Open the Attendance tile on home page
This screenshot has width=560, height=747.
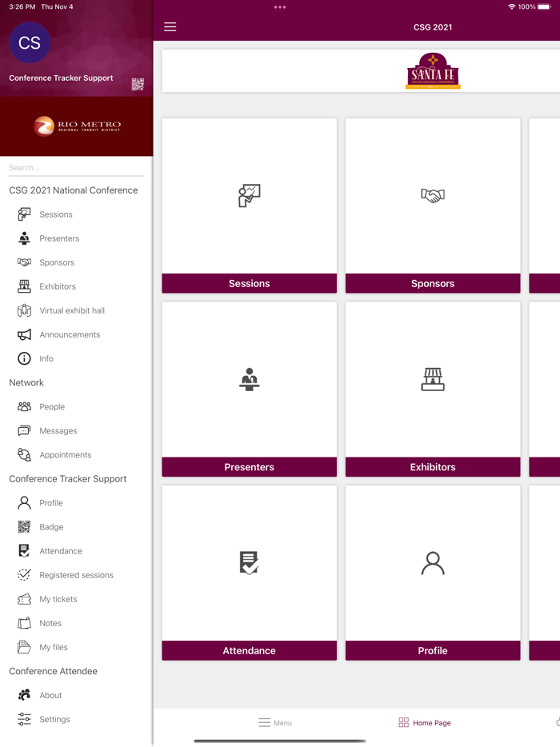tap(250, 573)
